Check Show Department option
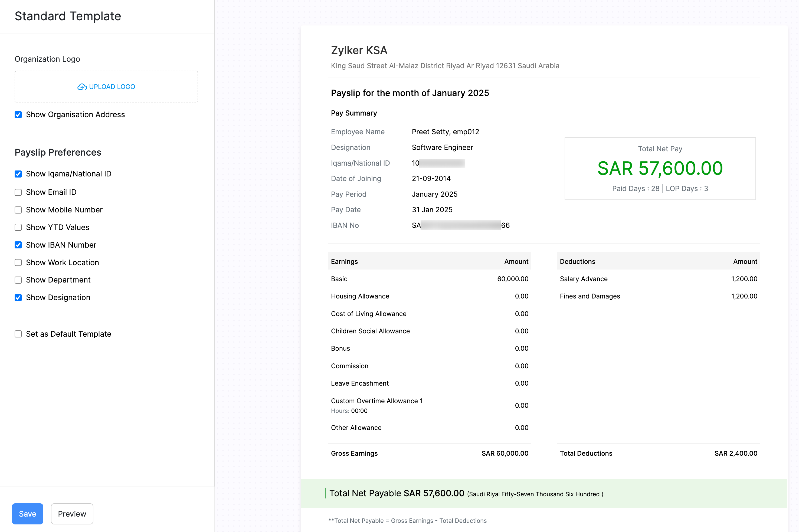The height and width of the screenshot is (532, 799). pos(18,280)
